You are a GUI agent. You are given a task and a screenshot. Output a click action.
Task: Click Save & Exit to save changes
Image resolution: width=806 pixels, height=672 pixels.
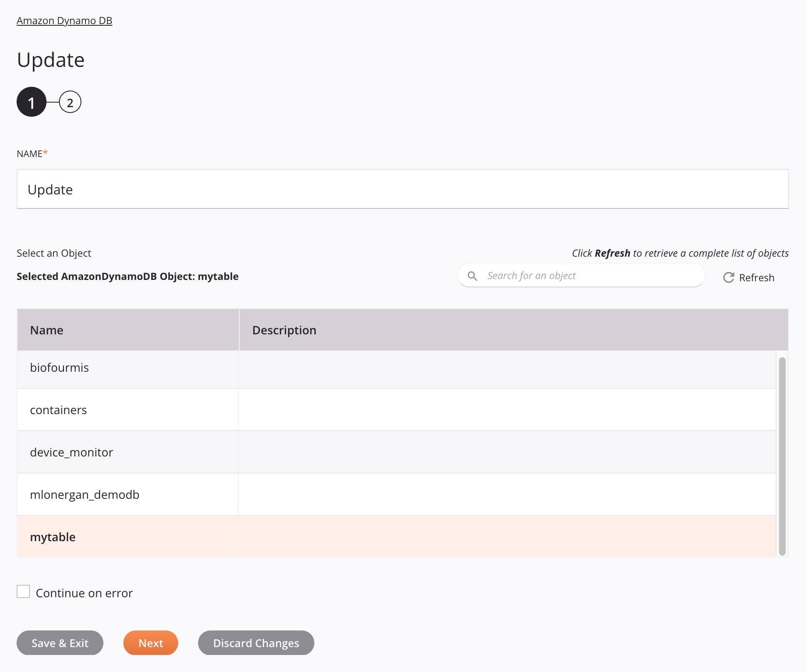click(x=59, y=643)
